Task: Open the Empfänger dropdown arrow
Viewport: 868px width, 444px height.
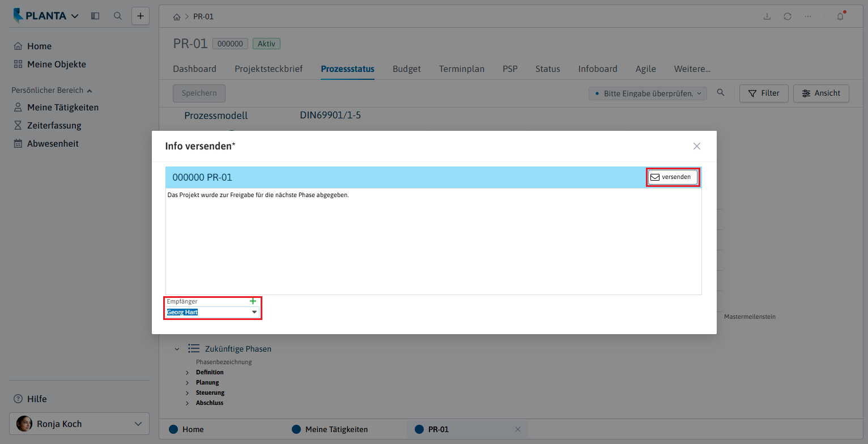Action: (x=254, y=312)
